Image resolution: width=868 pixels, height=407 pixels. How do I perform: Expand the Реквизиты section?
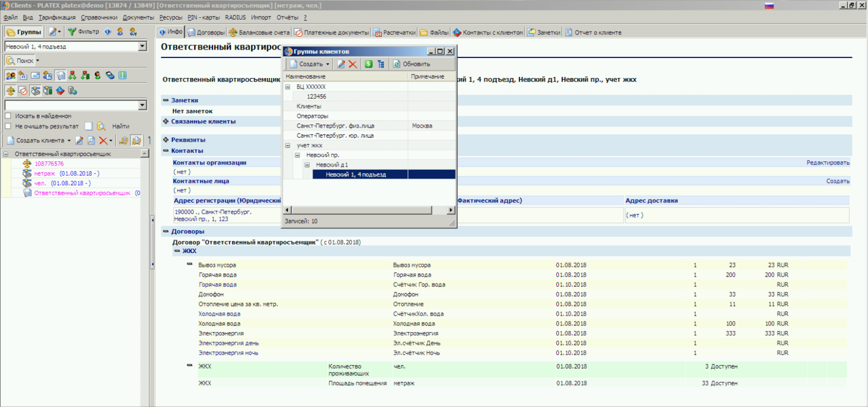point(166,140)
